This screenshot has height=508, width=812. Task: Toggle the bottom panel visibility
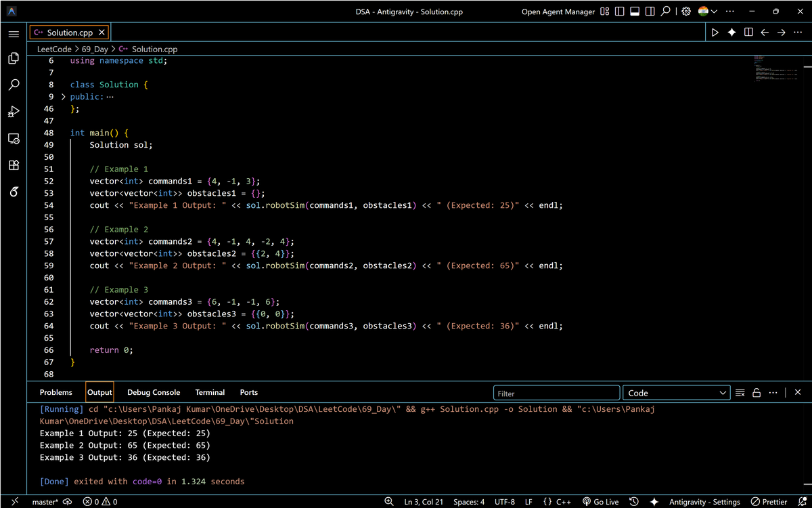coord(635,12)
